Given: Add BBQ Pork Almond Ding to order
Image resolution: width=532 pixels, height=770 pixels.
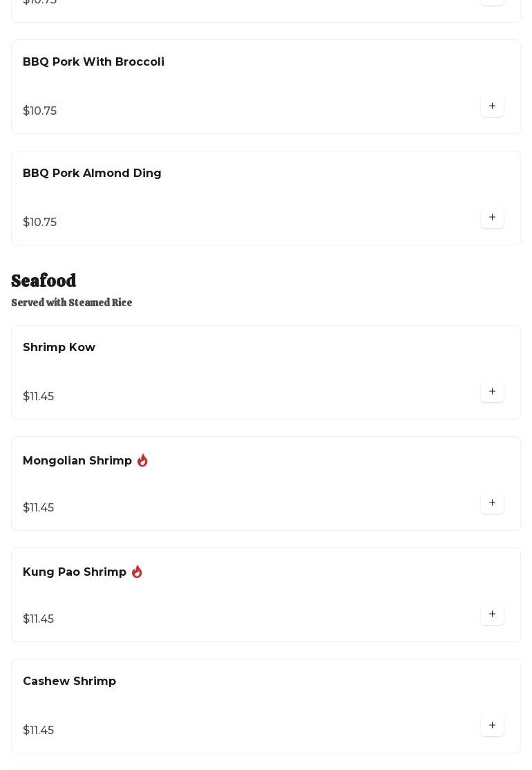Looking at the screenshot, I should 492,217.
